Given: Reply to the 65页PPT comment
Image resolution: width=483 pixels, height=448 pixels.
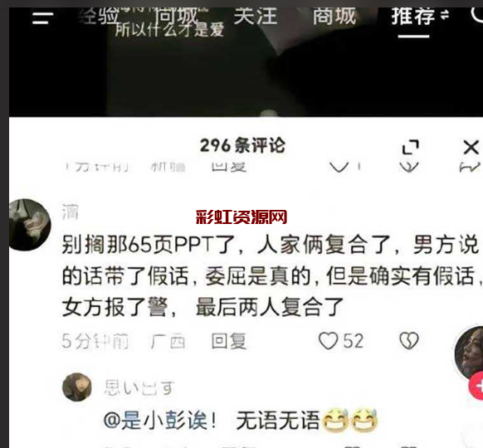Looking at the screenshot, I should [229, 341].
